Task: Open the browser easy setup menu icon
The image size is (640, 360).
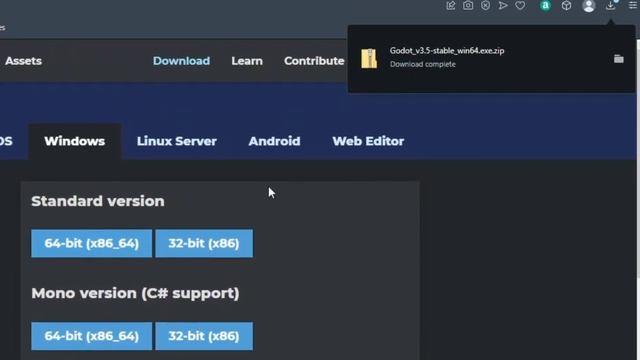Action: point(633,5)
